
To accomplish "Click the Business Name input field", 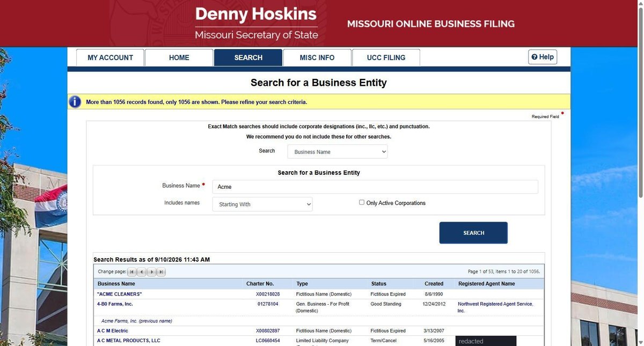I will (375, 187).
